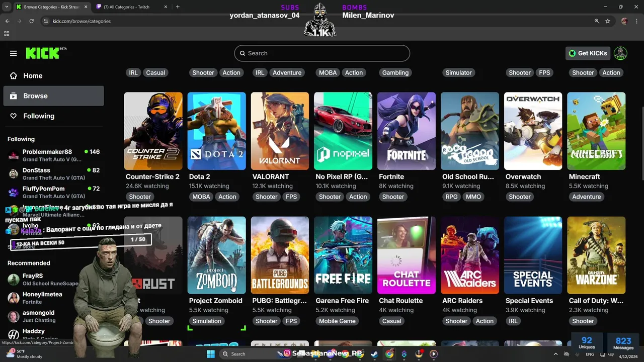Open the tab search dropdown
The image size is (644, 362).
click(7, 7)
